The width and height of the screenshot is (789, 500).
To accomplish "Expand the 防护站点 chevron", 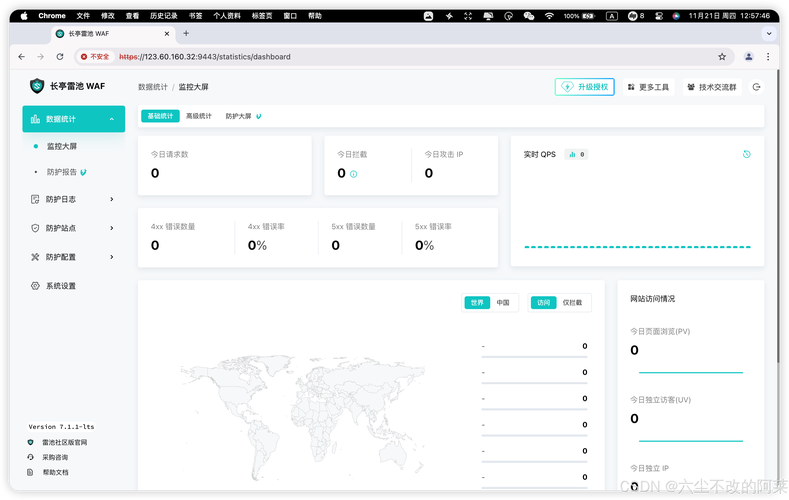I will click(x=112, y=228).
